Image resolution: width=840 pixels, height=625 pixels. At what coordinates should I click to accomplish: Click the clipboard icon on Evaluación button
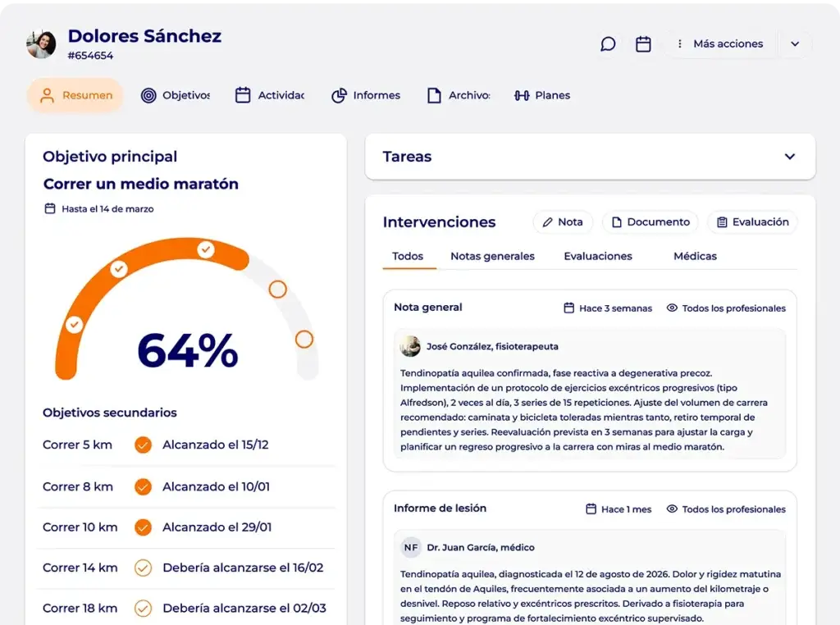click(x=722, y=222)
